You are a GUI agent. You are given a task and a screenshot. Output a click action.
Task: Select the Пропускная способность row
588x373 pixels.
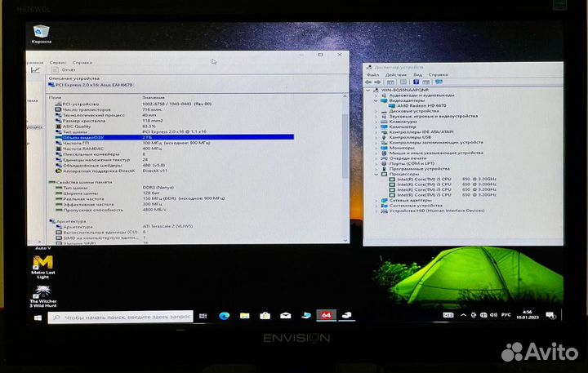click(110, 210)
